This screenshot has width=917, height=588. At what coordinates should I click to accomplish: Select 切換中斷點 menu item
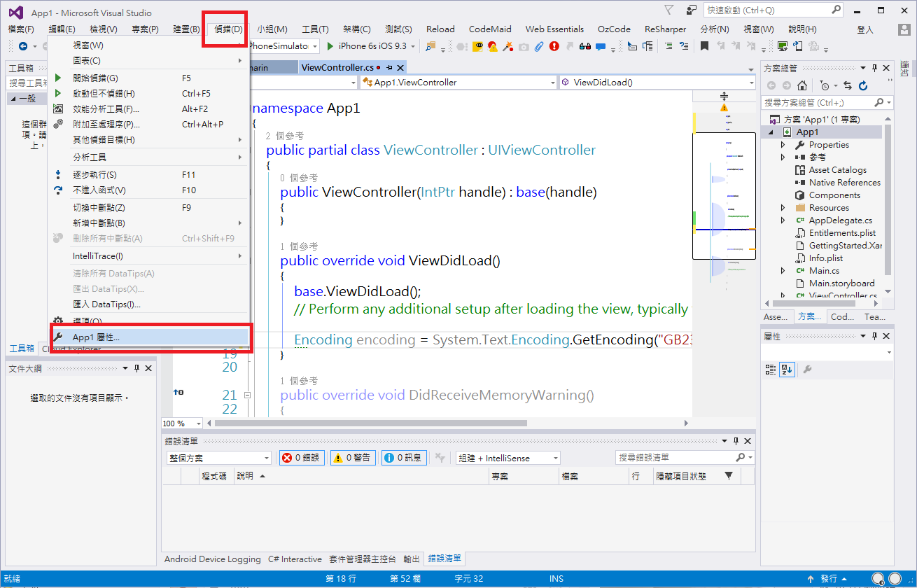[148, 208]
